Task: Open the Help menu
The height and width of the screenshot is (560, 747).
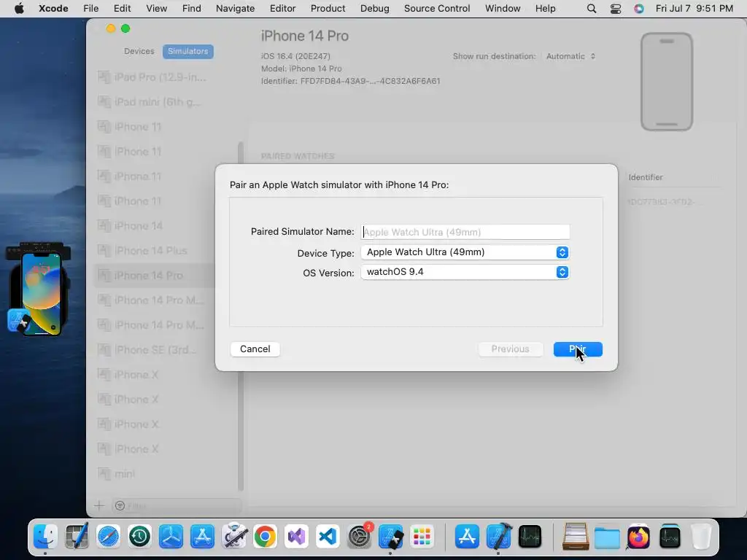Action: [x=545, y=9]
